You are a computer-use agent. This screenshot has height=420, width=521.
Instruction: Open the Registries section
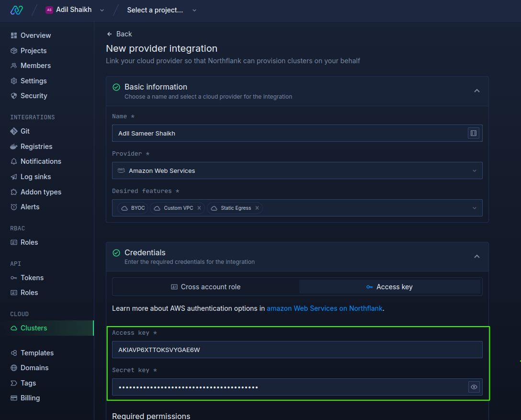(36, 146)
